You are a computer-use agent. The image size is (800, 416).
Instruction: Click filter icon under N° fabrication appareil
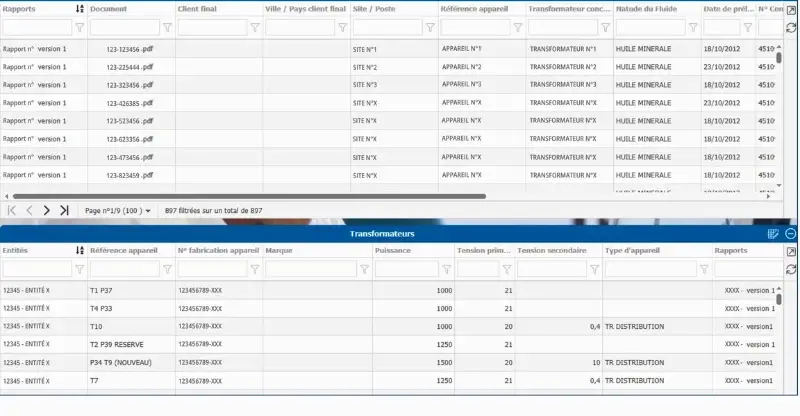click(x=255, y=269)
